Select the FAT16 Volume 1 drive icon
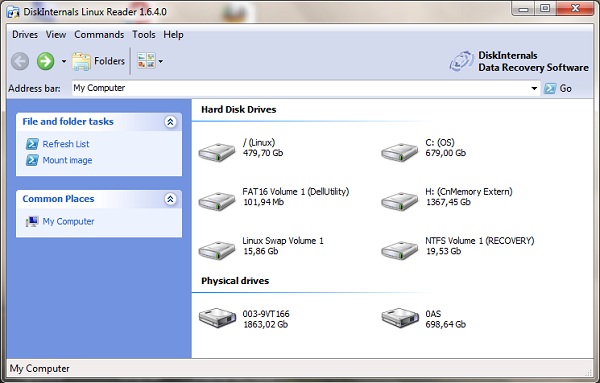The width and height of the screenshot is (600, 383). [x=217, y=201]
